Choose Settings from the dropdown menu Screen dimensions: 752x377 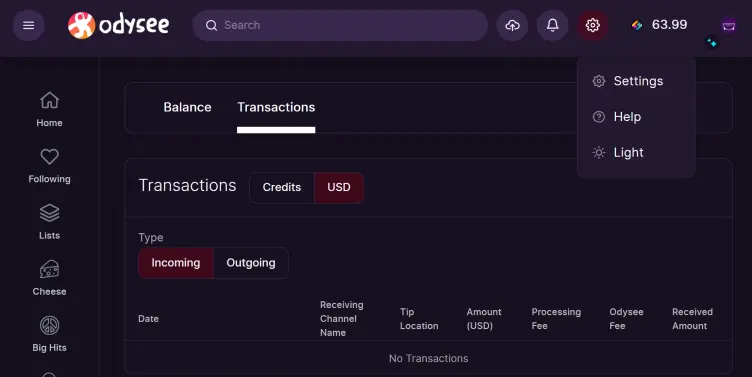tap(636, 81)
